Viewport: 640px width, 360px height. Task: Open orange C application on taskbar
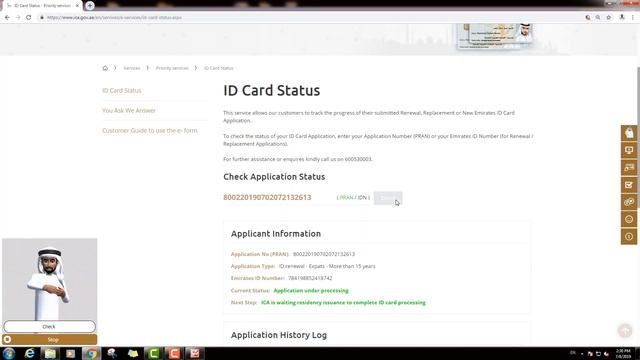tap(174, 353)
